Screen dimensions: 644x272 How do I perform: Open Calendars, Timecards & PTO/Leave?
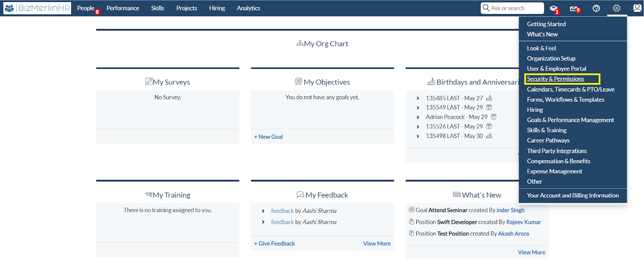coord(571,89)
